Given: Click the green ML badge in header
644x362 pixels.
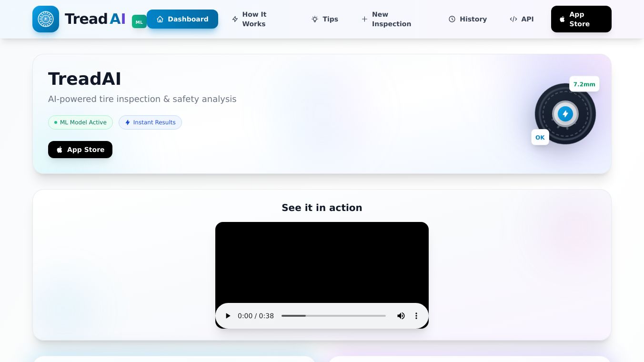Looking at the screenshot, I should 139,22.
